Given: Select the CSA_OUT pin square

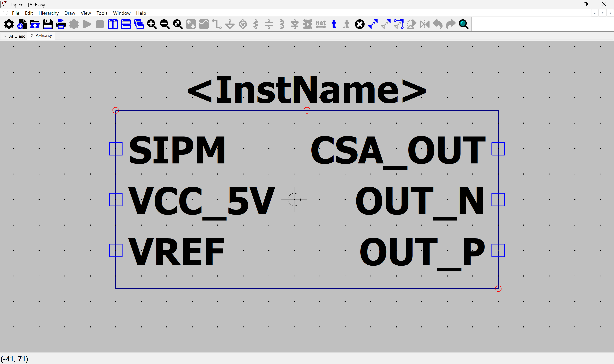Looking at the screenshot, I should pyautogui.click(x=498, y=149).
